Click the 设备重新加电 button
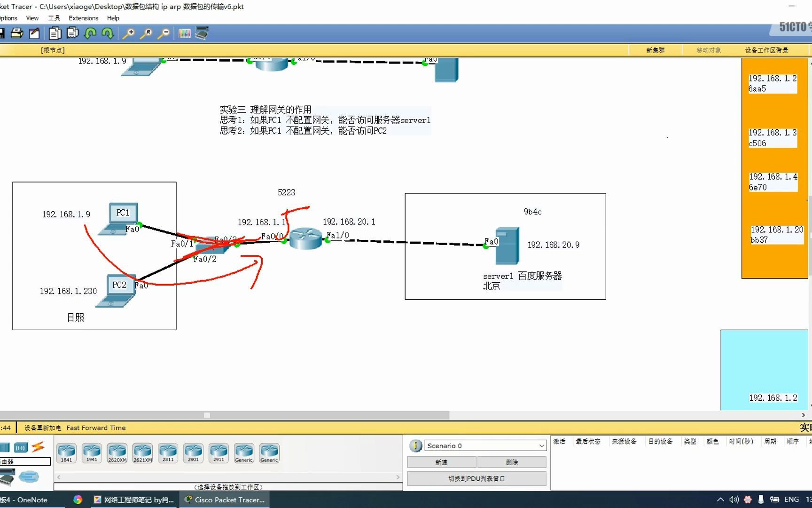 pyautogui.click(x=43, y=428)
